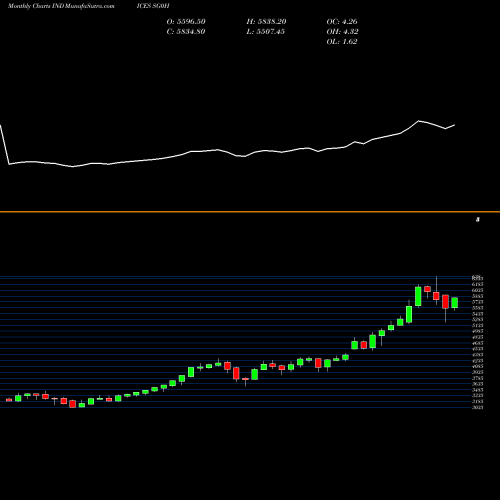Click the 3035 price axis label
500x500 pixels.
[478, 407]
